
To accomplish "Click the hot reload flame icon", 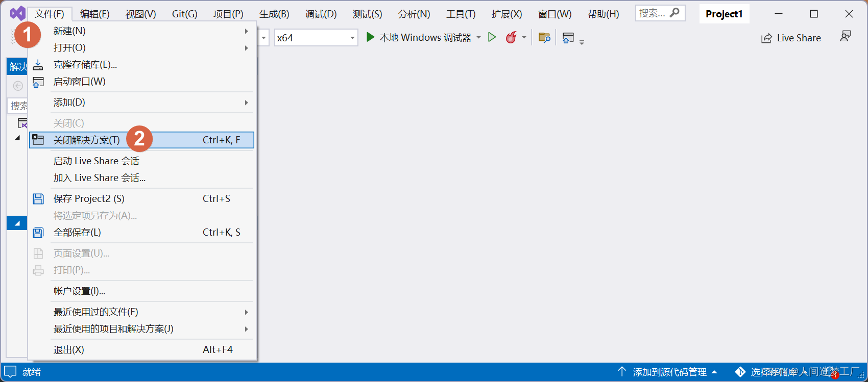I will coord(511,37).
